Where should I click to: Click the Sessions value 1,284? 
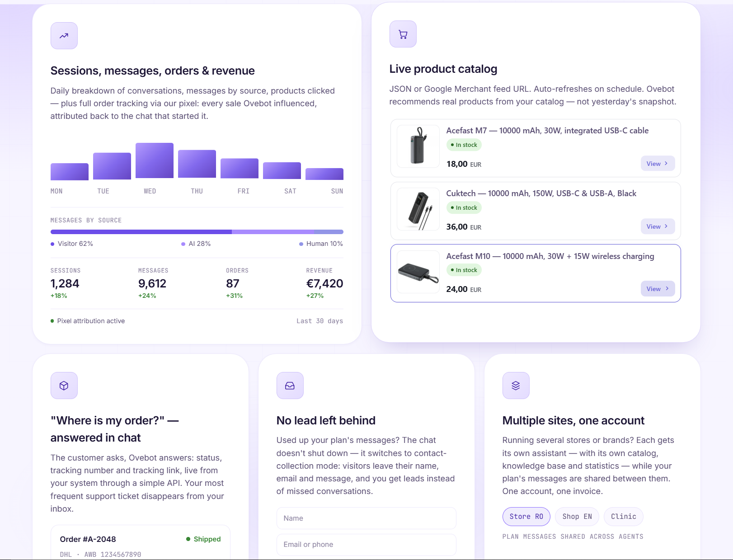coord(65,284)
